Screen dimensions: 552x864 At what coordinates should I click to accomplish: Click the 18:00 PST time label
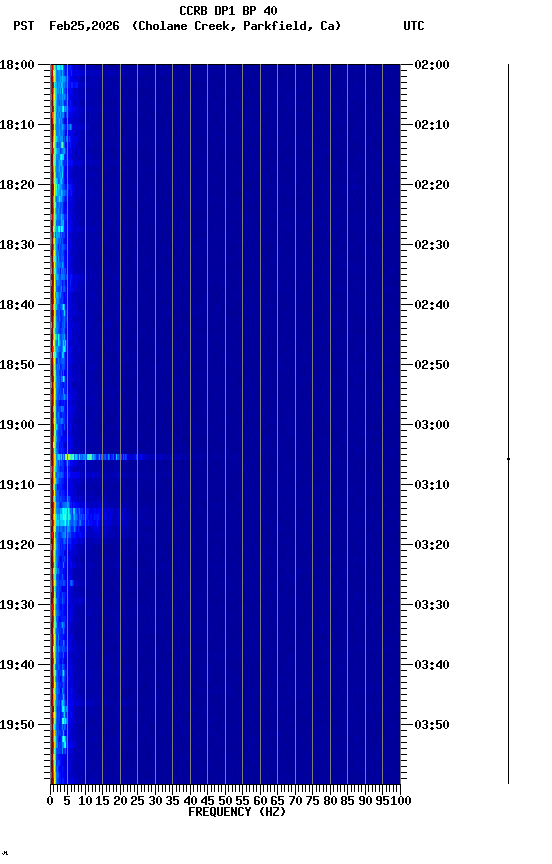(17, 65)
